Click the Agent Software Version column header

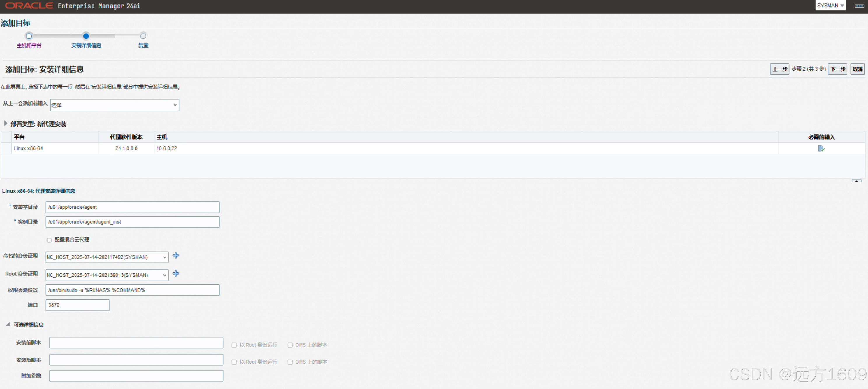click(126, 137)
